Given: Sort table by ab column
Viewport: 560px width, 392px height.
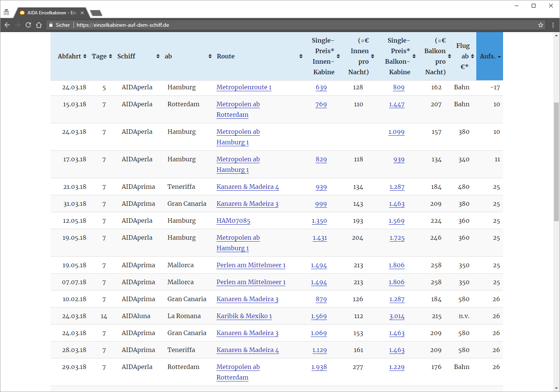Looking at the screenshot, I should pyautogui.click(x=188, y=56).
